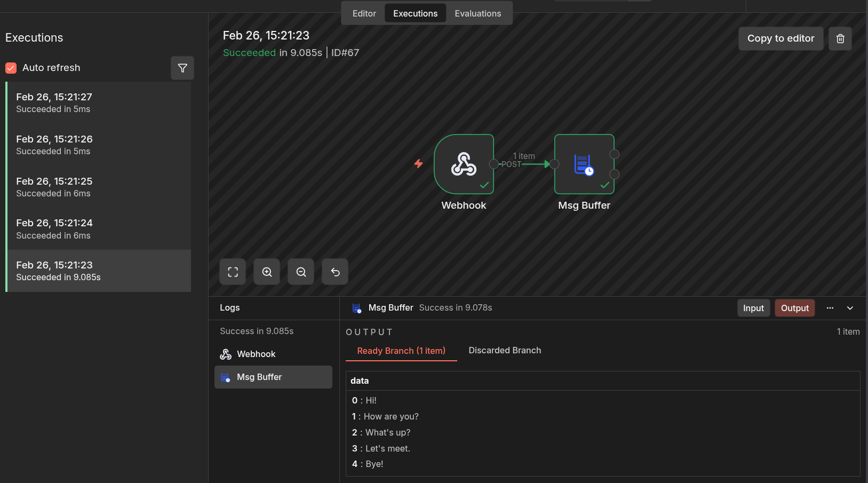Select the Webhook node on the canvas
The image size is (868, 483).
[464, 164]
